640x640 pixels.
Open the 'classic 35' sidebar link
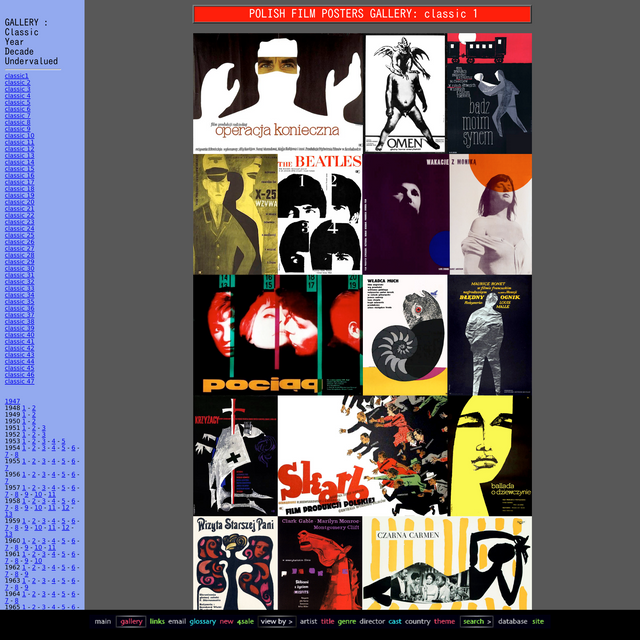tap(20, 302)
